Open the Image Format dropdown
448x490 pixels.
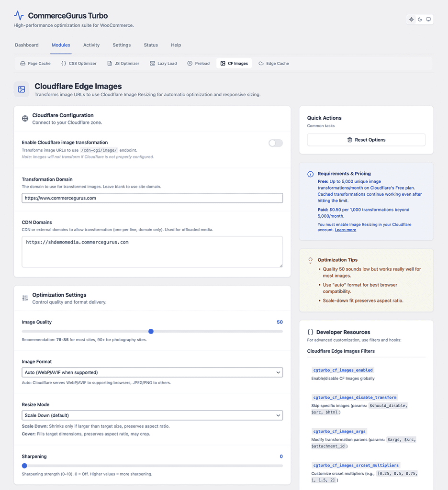pos(152,372)
